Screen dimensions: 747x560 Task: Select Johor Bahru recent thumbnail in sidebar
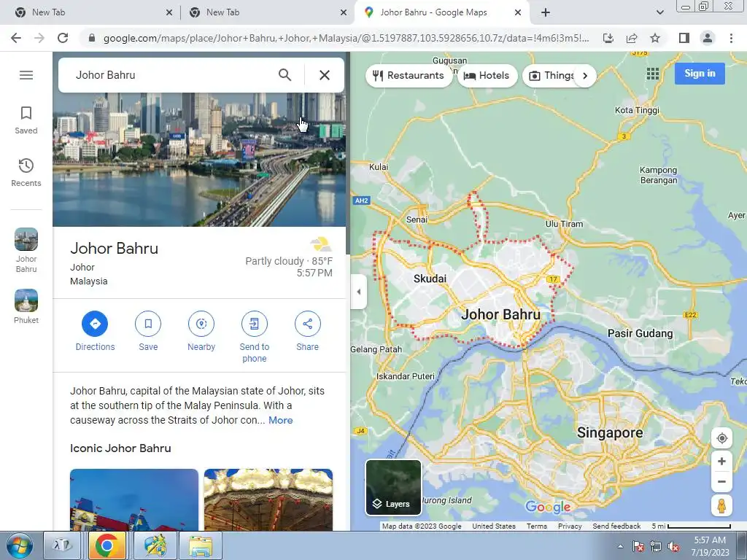coord(26,251)
